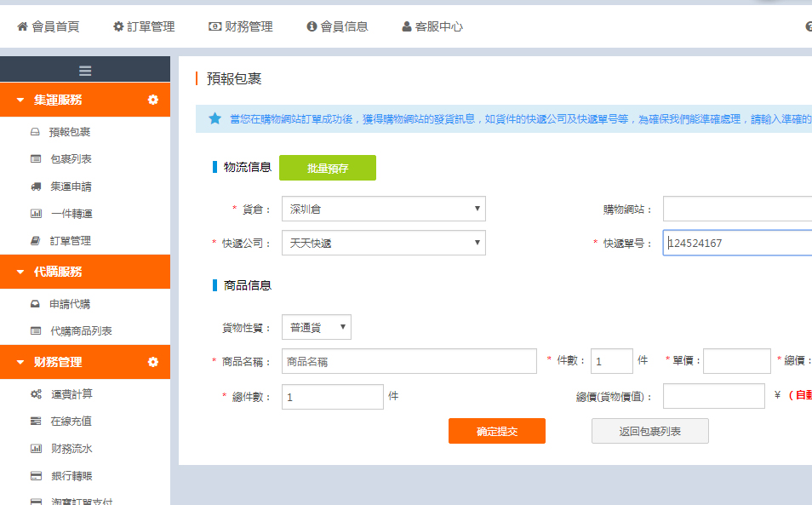
Task: Click the gear icon beside 訂單管理
Action: pos(118,26)
